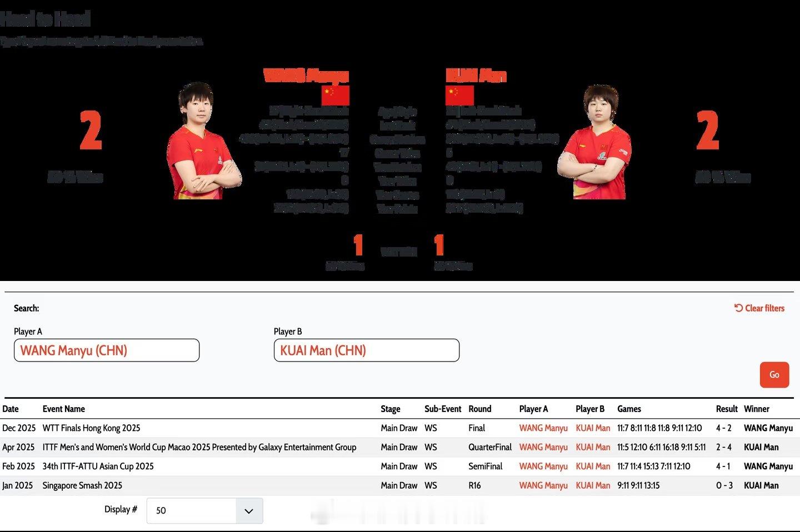
Task: Click the Date column header
Action: (11, 409)
